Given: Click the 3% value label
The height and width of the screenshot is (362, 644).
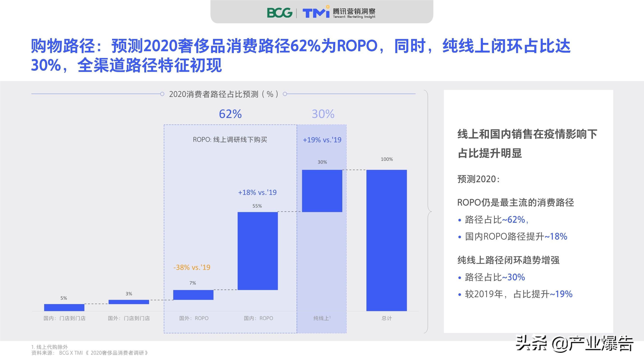Looking at the screenshot, I should [x=129, y=293].
